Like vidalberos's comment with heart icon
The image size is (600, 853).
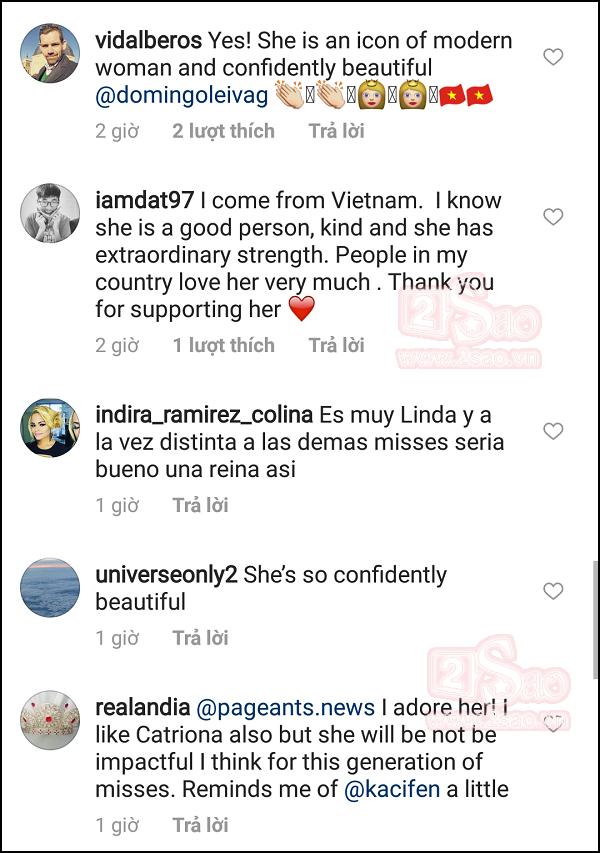553,57
